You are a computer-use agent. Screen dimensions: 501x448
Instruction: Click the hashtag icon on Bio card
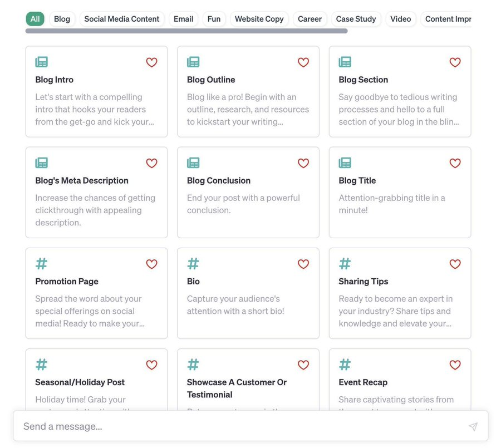[193, 264]
